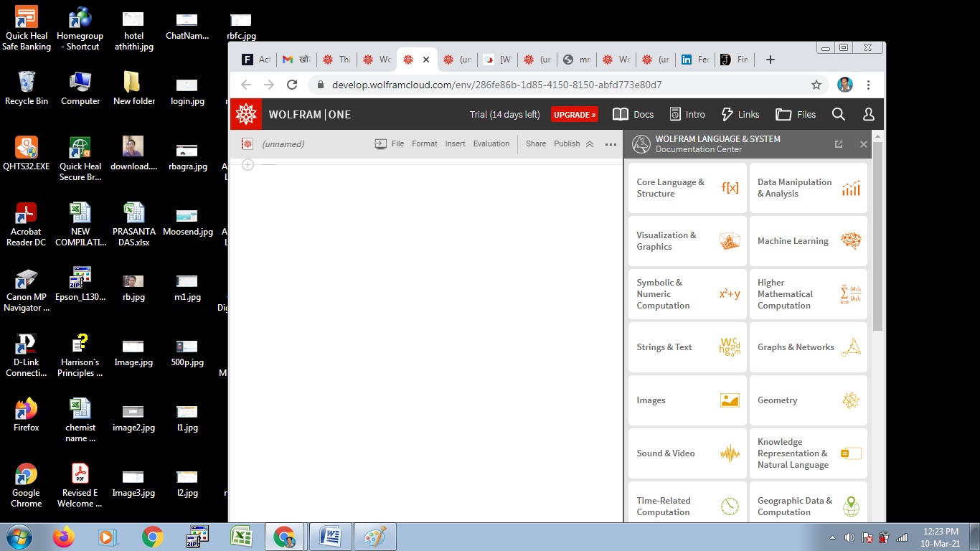Open Word from the taskbar
Viewport: 980px width, 551px height.
330,537
